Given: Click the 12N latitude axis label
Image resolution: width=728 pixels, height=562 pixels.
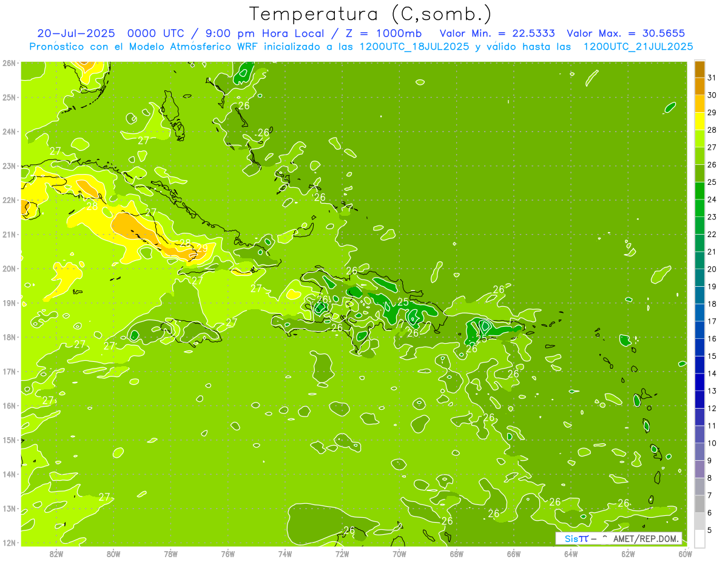Looking at the screenshot, I should [9, 543].
